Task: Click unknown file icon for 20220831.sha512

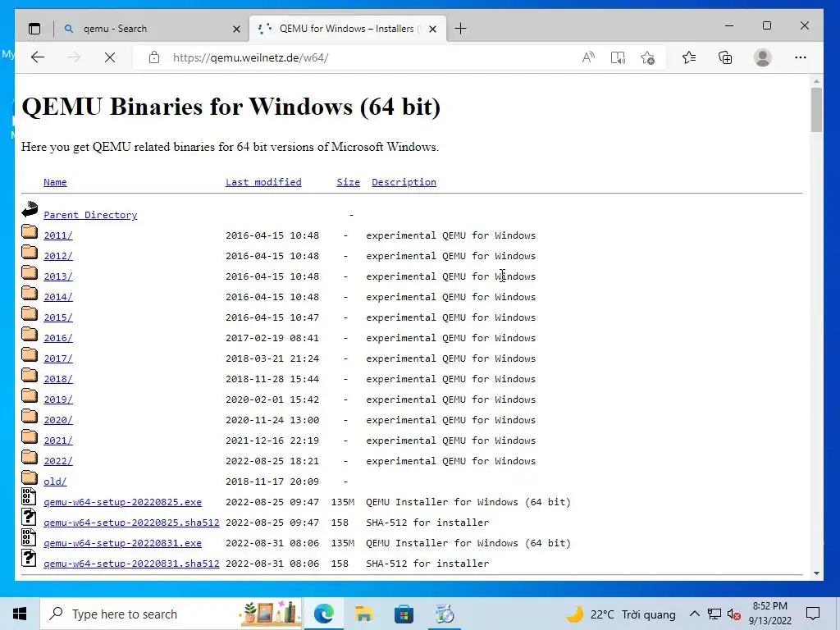Action: point(29,558)
